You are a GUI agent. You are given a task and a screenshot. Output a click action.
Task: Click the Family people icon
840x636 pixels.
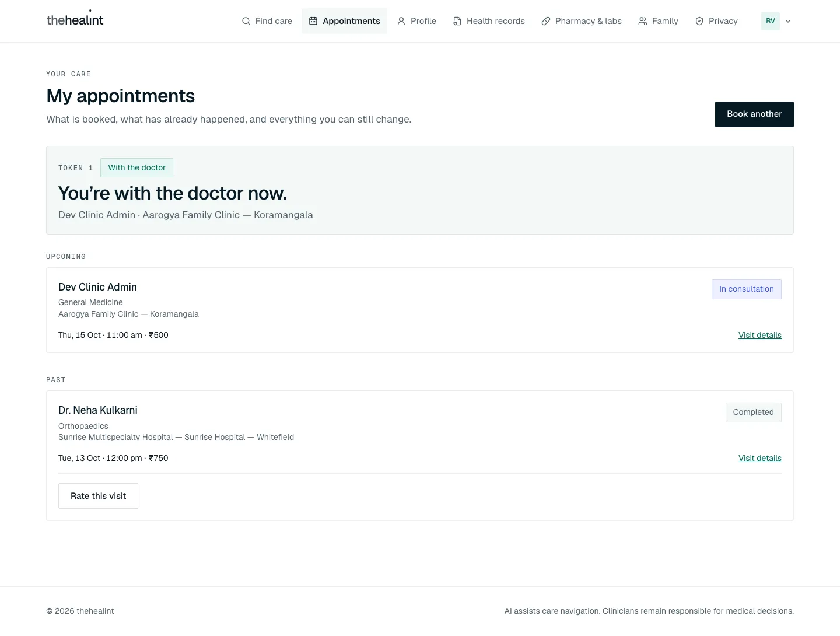pos(643,21)
